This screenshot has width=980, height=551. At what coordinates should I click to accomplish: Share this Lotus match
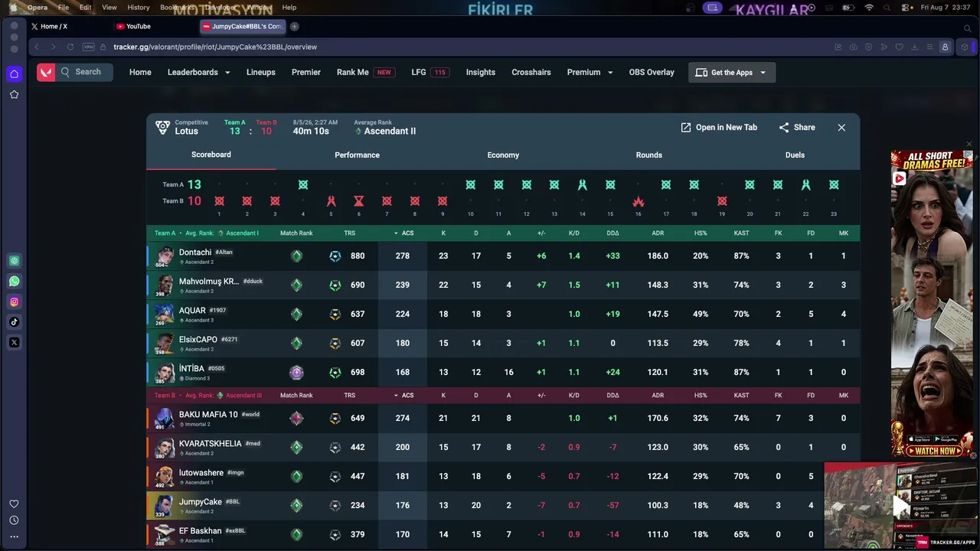(x=796, y=128)
